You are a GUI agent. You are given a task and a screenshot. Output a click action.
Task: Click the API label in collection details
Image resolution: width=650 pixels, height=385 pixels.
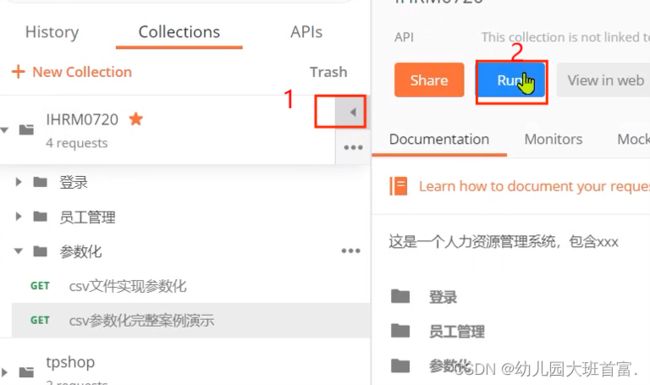coord(404,37)
